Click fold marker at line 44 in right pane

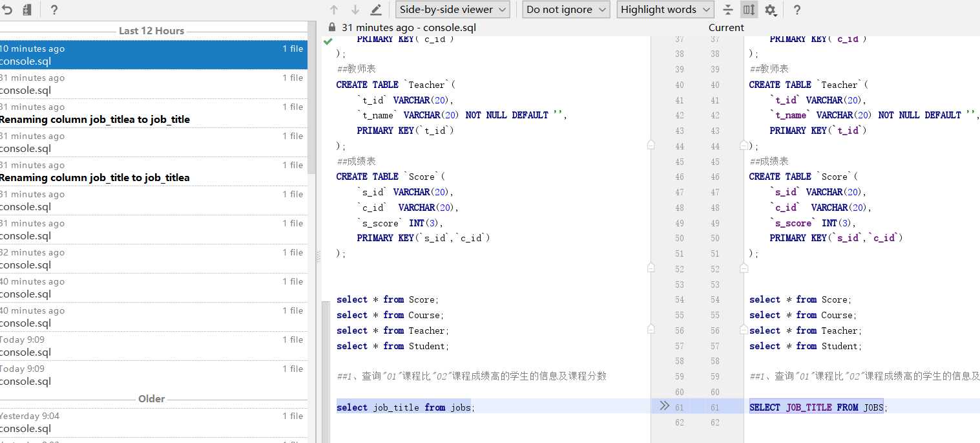coord(744,145)
